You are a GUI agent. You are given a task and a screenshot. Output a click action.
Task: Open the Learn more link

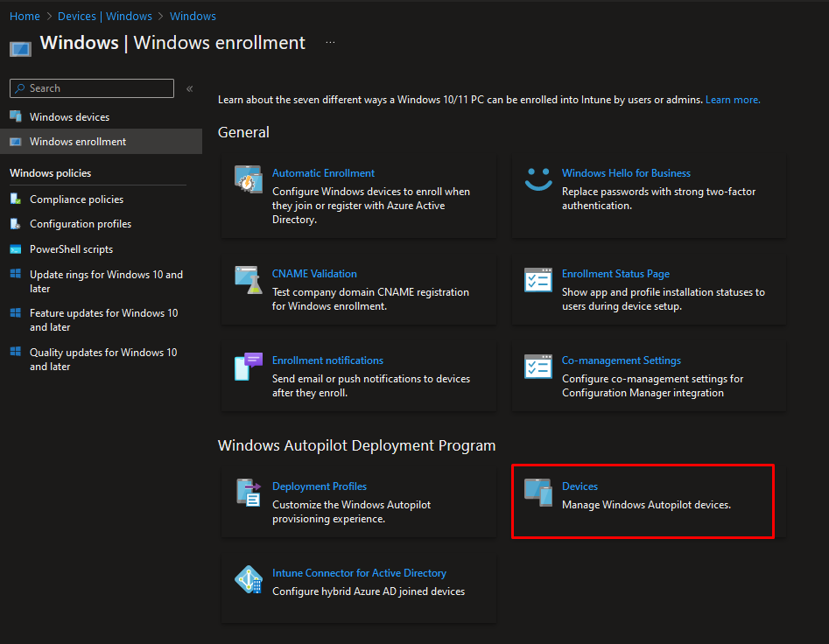tap(733, 100)
